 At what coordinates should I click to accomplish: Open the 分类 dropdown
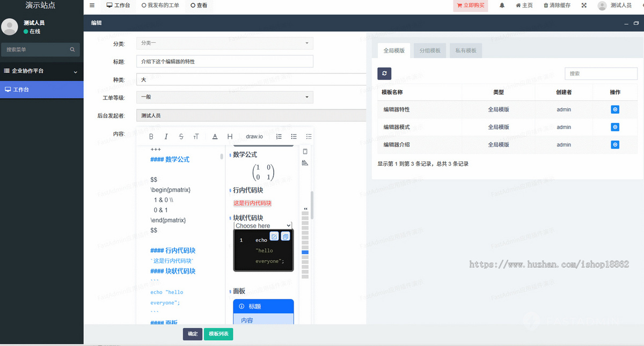coord(224,43)
